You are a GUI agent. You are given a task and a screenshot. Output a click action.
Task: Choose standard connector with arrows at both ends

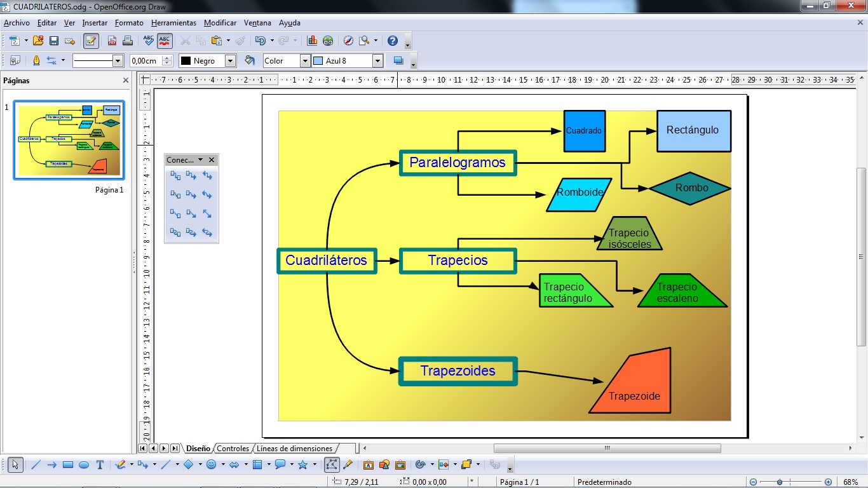[207, 175]
